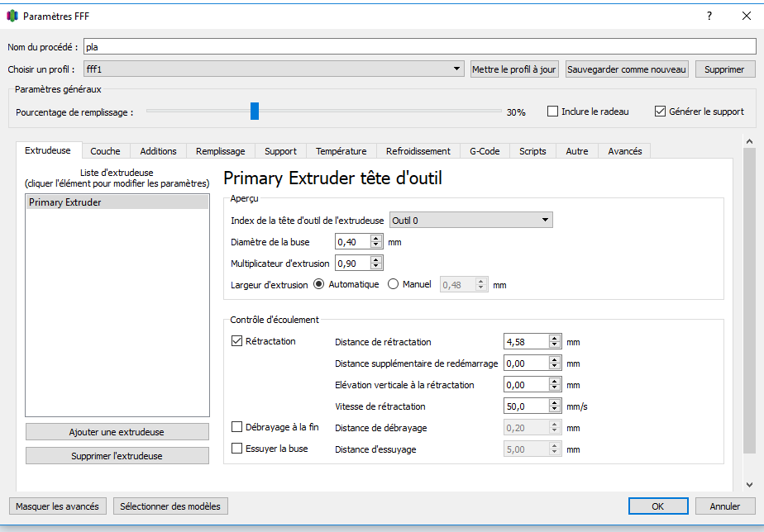Click the Annuler button
Image resolution: width=764 pixels, height=532 pixels.
tap(725, 506)
